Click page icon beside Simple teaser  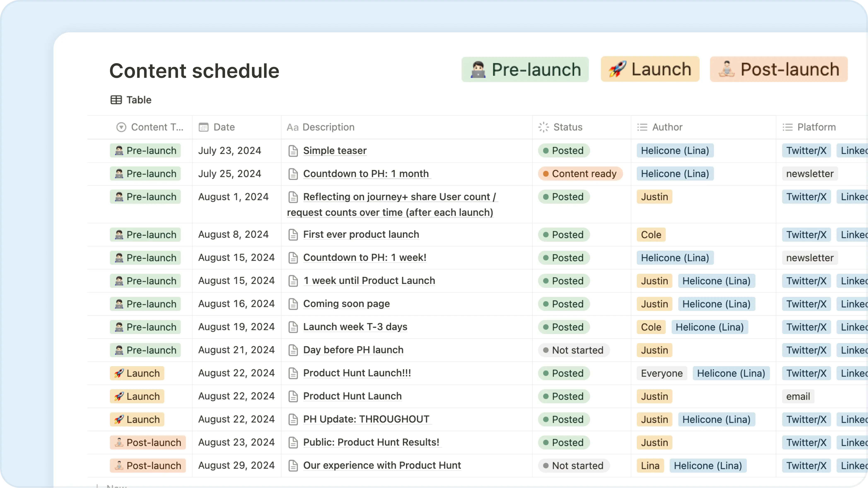[293, 151]
